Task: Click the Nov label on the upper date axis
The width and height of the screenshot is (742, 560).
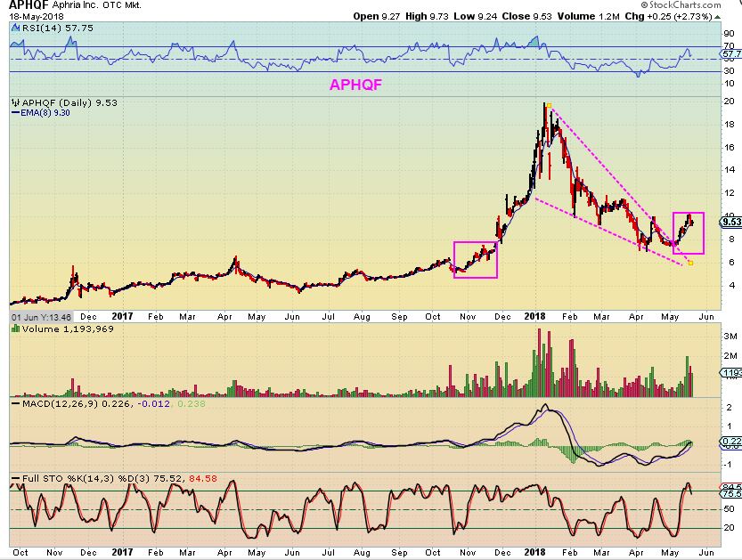Action: 468,317
